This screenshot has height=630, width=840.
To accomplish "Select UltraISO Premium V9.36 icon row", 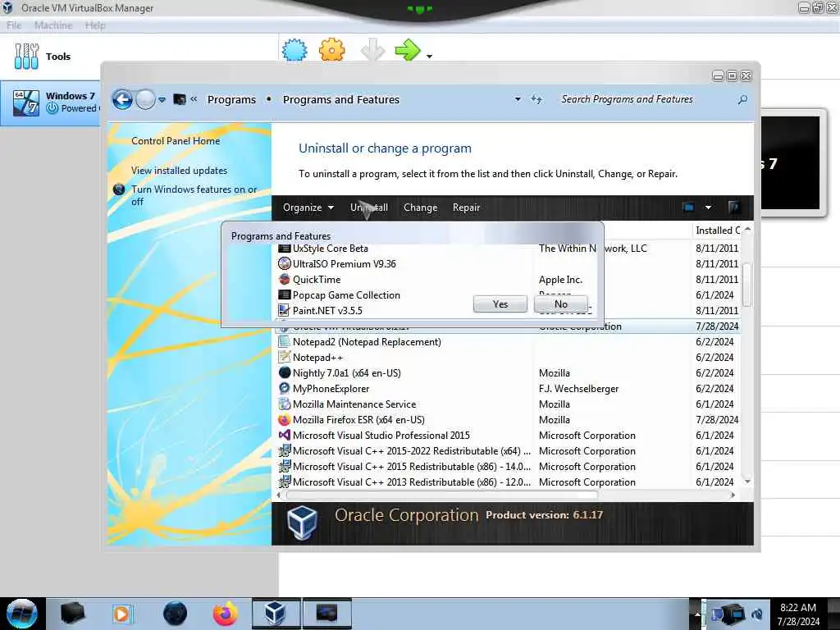I will (x=285, y=264).
